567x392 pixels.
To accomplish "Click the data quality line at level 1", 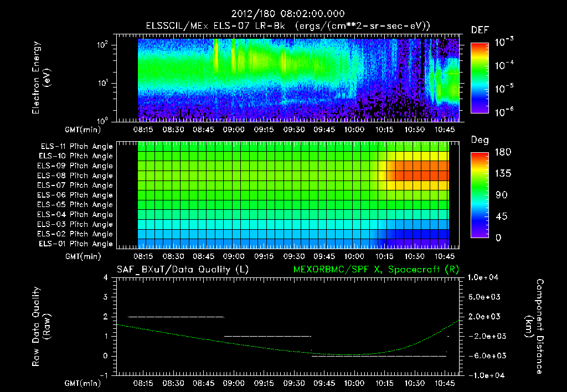I will pyautogui.click(x=268, y=336).
